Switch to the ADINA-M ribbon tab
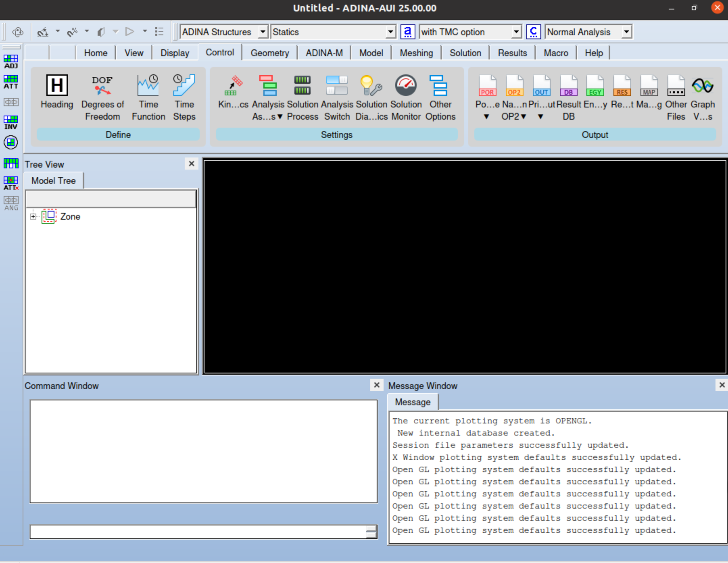 coord(324,53)
